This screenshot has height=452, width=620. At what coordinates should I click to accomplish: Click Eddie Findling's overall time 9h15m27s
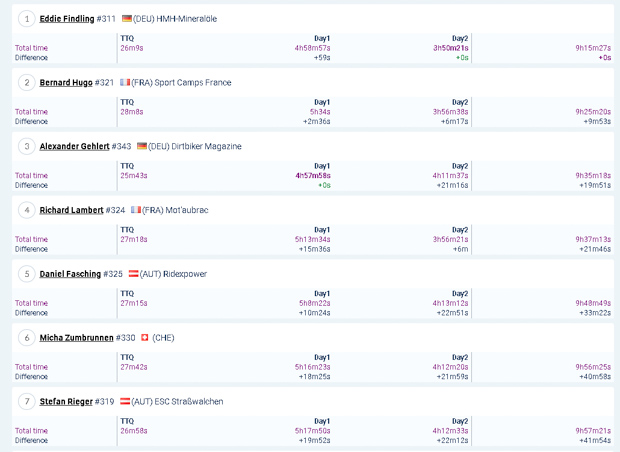(x=593, y=48)
